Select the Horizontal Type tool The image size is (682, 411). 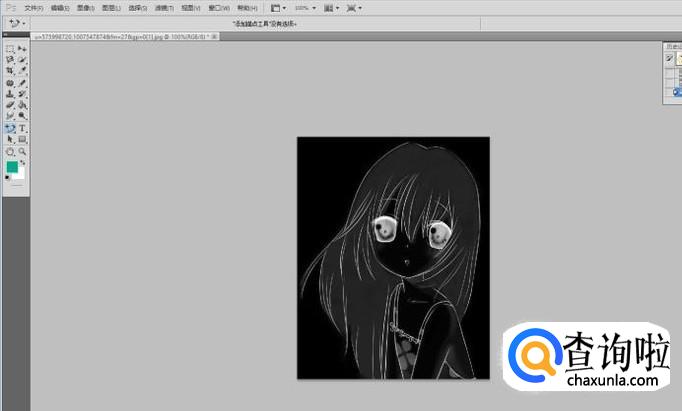click(x=22, y=128)
